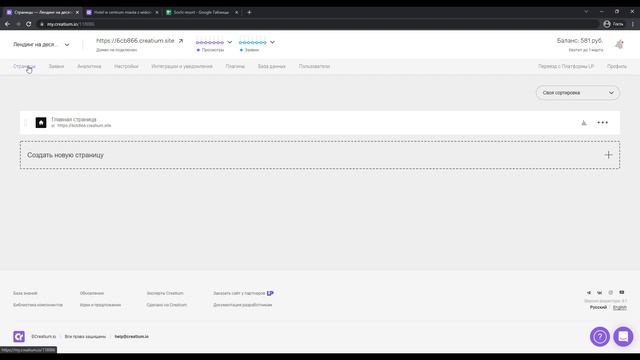This screenshot has height=360, width=640.
Task: Open the Плагины tab
Action: [235, 66]
